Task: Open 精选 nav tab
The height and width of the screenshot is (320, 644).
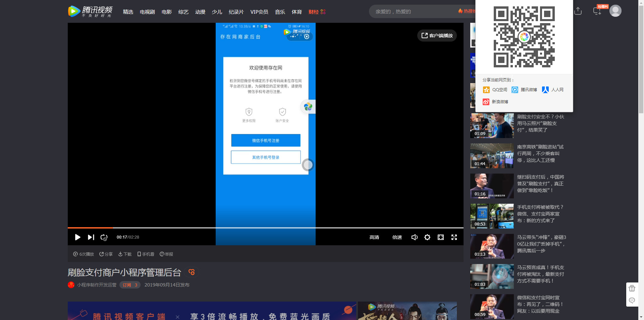Action: pyautogui.click(x=128, y=12)
